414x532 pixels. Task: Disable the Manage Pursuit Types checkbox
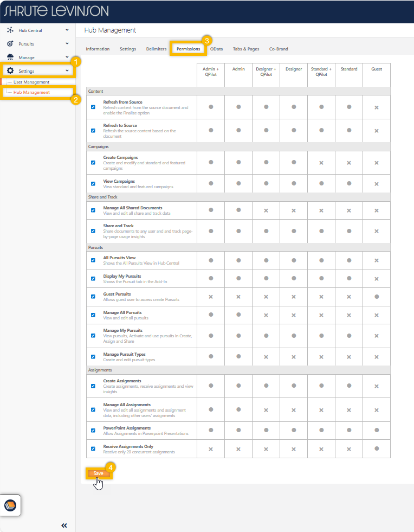pos(93,357)
